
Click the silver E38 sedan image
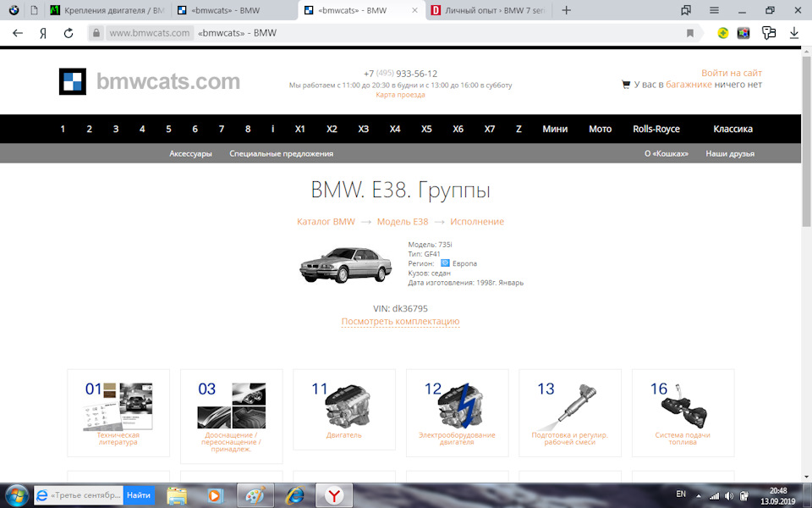[x=345, y=265]
